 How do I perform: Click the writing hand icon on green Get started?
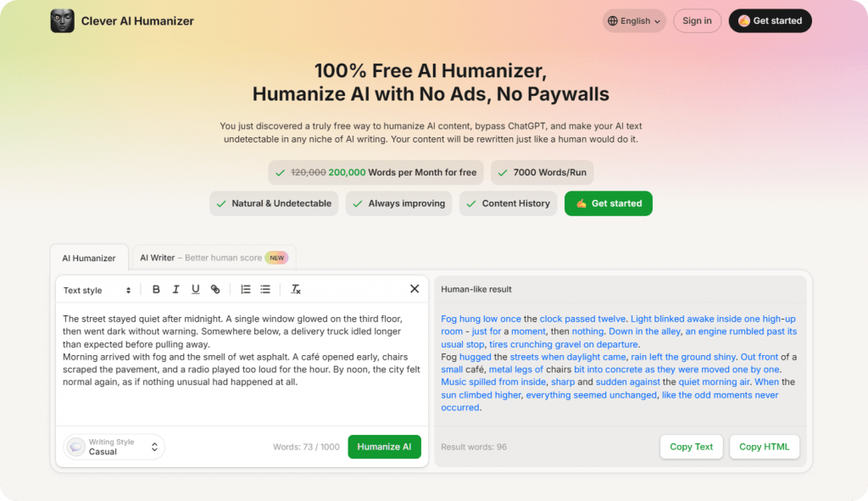(x=581, y=203)
